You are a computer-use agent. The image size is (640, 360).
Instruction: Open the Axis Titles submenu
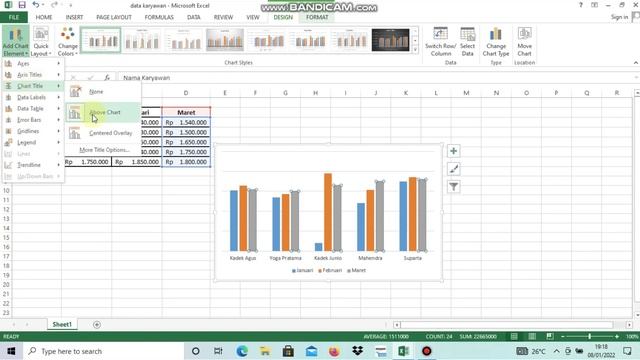point(33,75)
